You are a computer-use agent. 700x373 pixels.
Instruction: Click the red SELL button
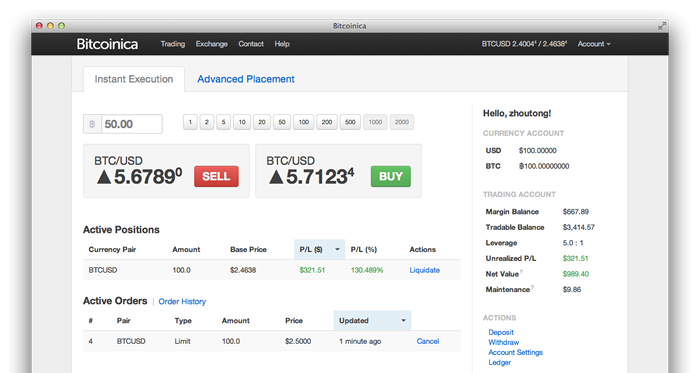(216, 176)
